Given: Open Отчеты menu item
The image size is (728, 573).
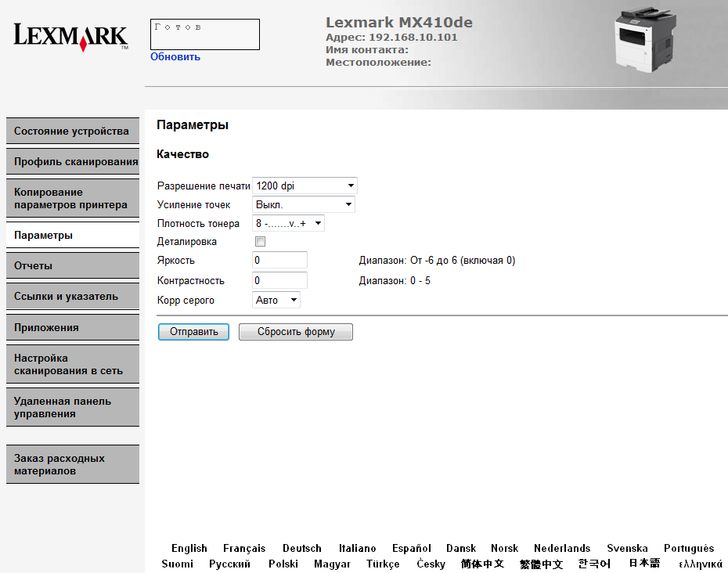Looking at the screenshot, I should click(x=73, y=265).
